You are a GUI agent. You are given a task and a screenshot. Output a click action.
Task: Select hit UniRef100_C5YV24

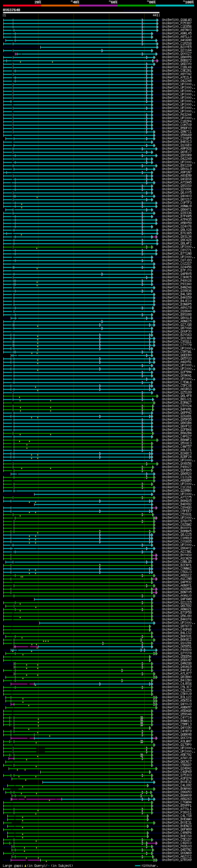[x=177, y=406]
